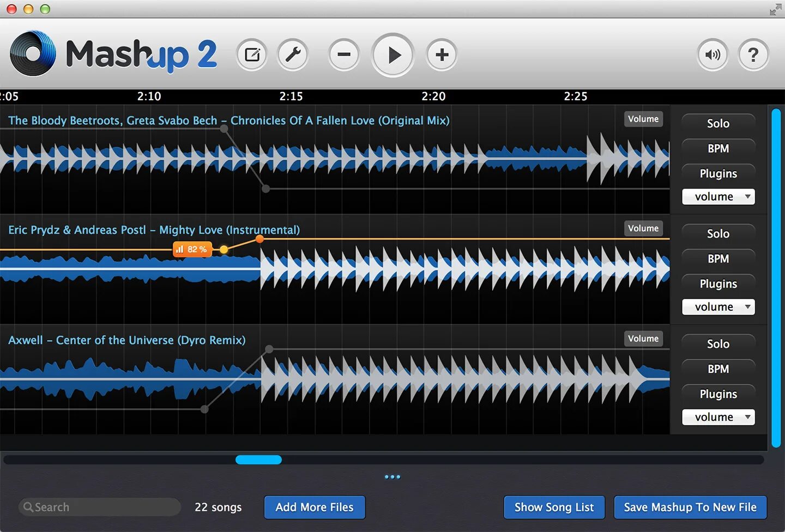The width and height of the screenshot is (785, 532).
Task: Click Save Mashup To New File
Action: click(x=690, y=507)
